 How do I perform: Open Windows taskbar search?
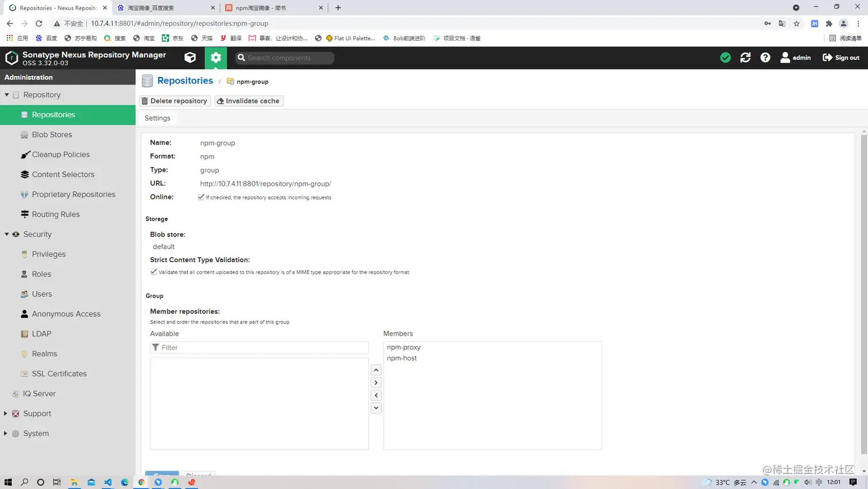coord(25,482)
